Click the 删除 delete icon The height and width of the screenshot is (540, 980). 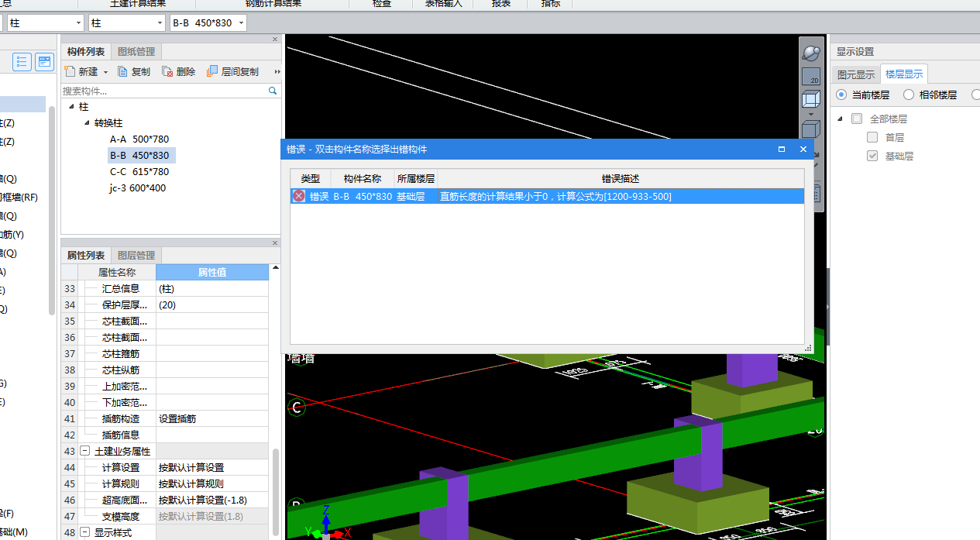(x=167, y=71)
